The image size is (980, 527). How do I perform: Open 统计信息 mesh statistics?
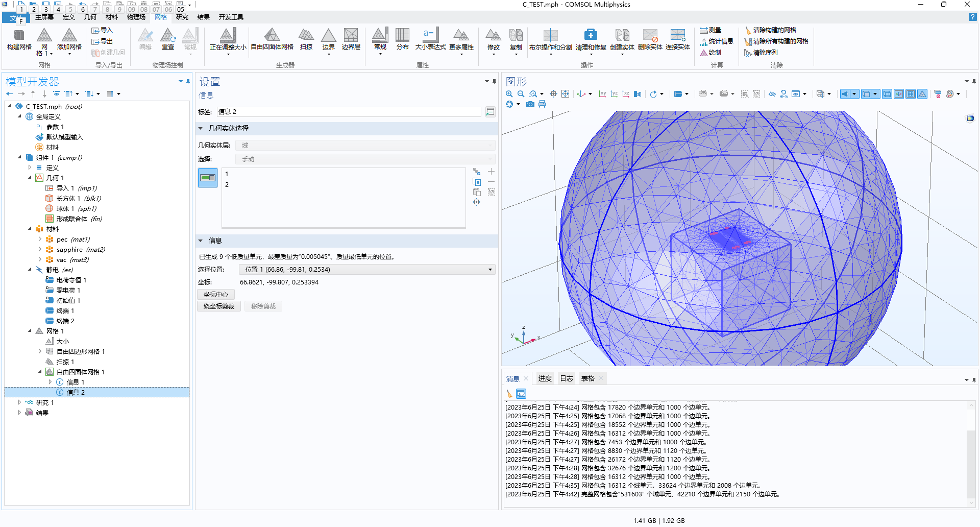click(717, 41)
